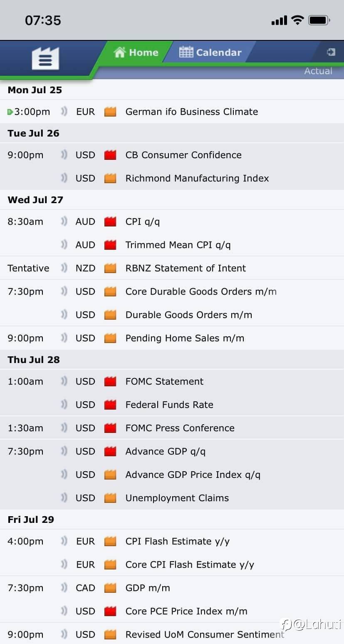Tap the orange impact icon for RBNZ Statement of Intent
Screen dimensions: 344x644
[110, 268]
